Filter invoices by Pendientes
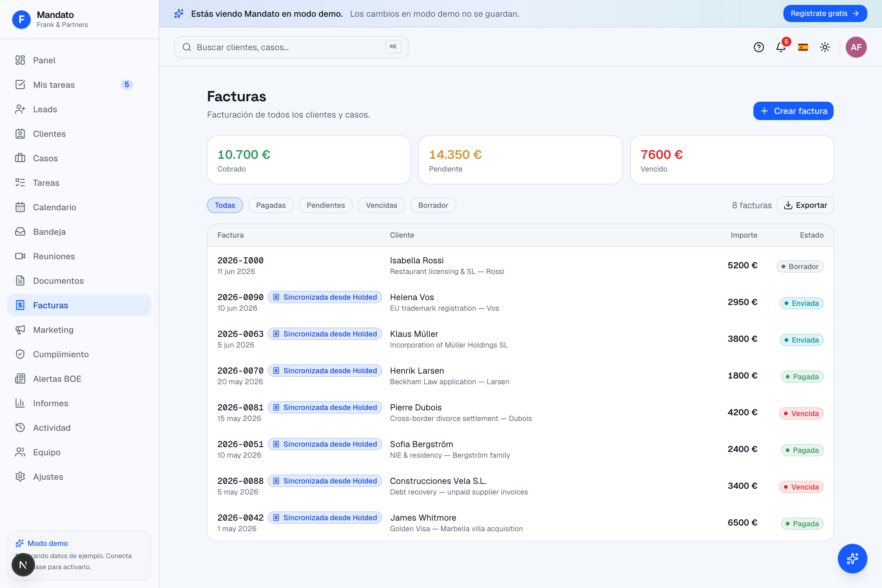This screenshot has width=882, height=588. [326, 205]
